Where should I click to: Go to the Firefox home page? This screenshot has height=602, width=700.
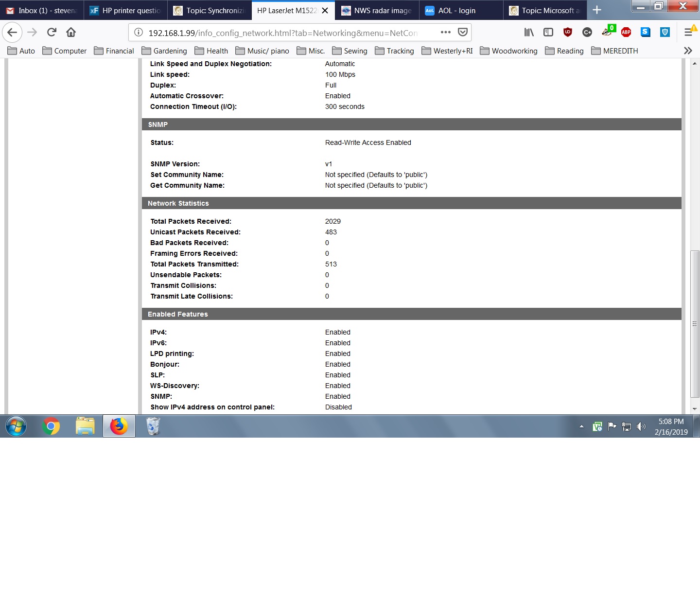coord(71,33)
